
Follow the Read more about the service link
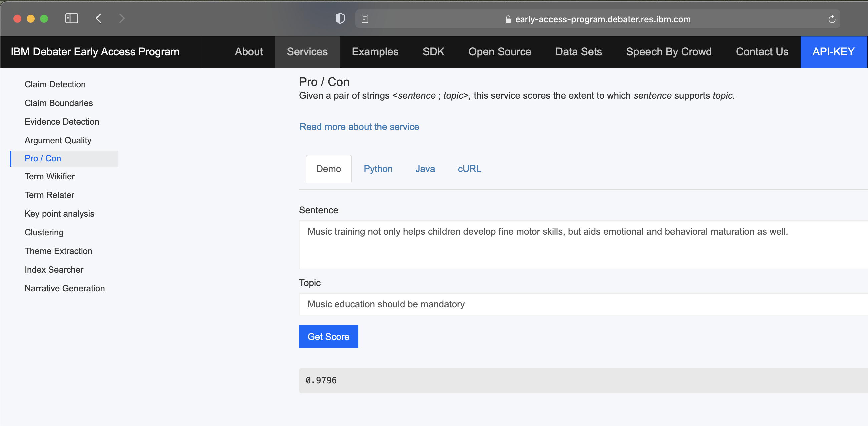coord(359,127)
